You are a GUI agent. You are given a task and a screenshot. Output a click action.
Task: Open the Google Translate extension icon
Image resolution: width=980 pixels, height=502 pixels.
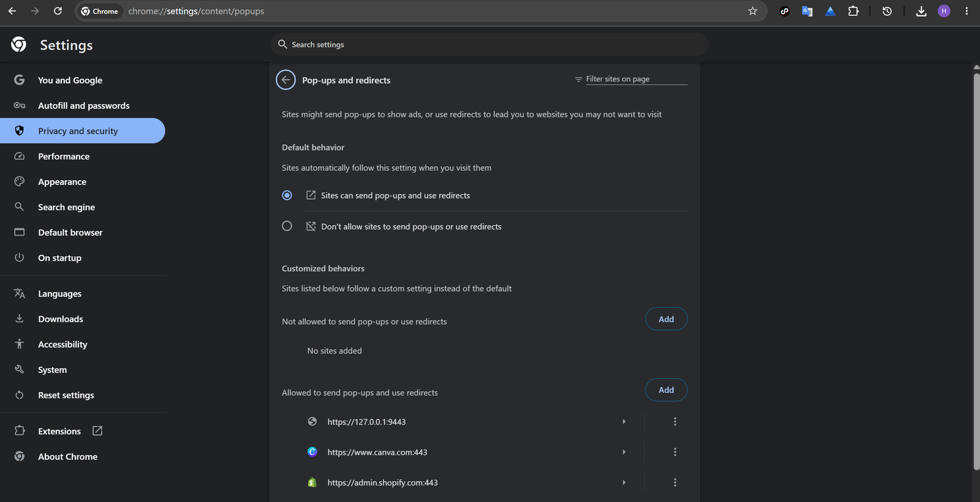tap(807, 11)
